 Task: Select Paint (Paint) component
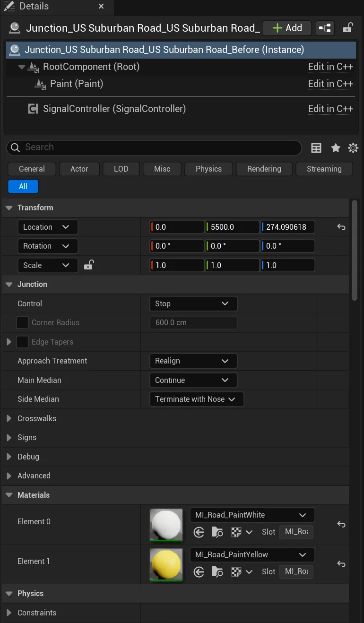(x=76, y=84)
